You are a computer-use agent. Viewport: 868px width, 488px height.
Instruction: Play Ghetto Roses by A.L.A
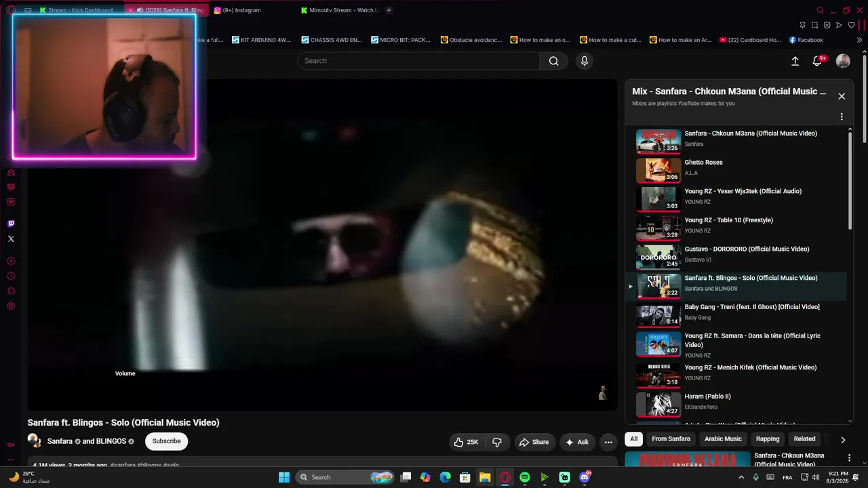point(736,170)
